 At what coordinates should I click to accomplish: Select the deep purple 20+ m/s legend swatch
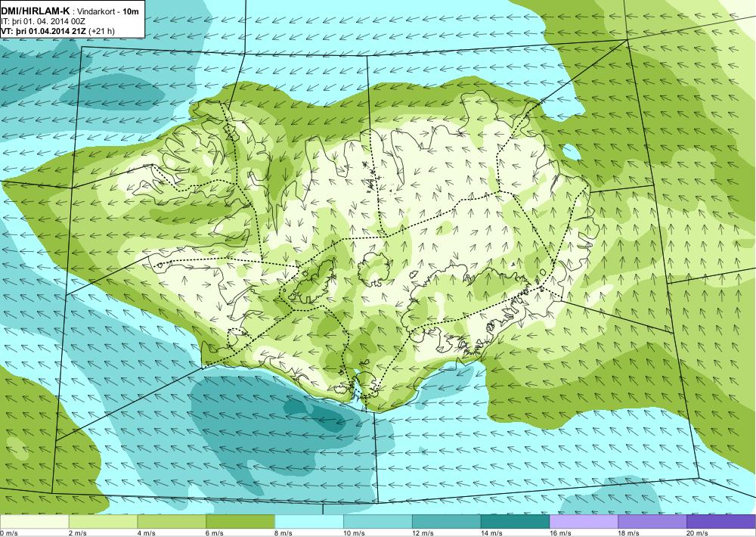click(721, 521)
